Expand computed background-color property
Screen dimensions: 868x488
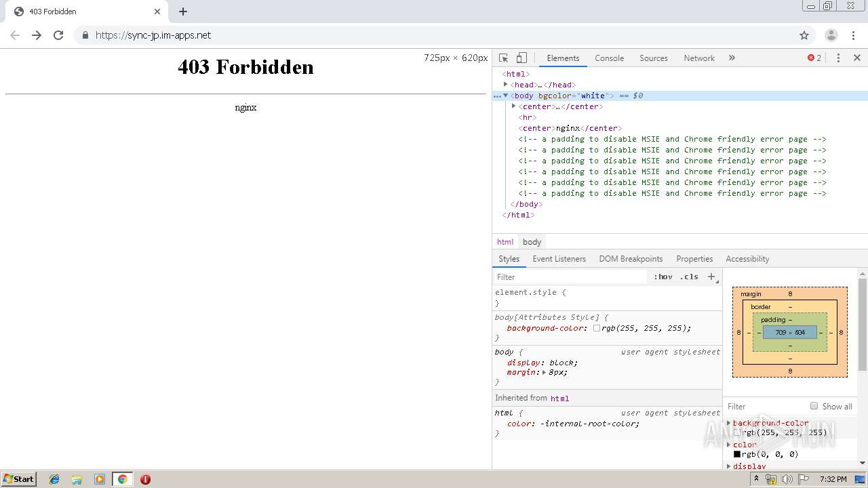point(729,423)
